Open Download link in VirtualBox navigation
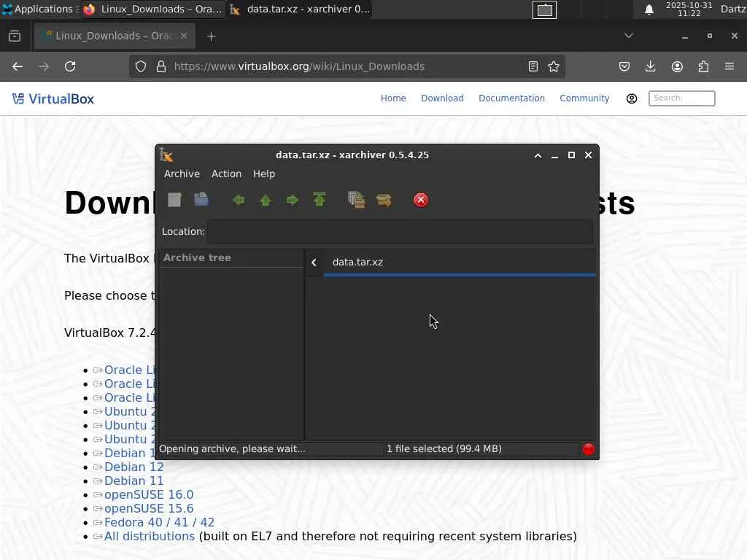This screenshot has width=747, height=560. point(442,98)
